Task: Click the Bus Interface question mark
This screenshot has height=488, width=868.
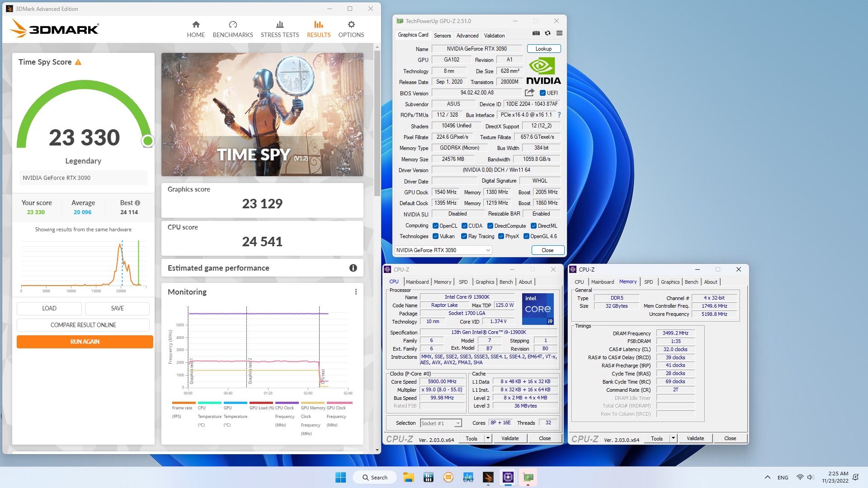Action: tap(559, 115)
